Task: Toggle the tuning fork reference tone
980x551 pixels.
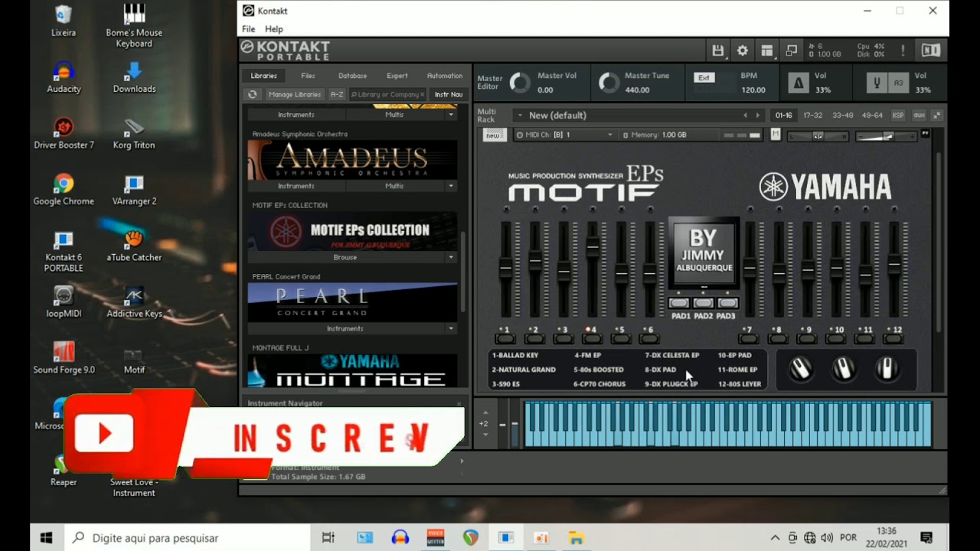Action: (877, 83)
